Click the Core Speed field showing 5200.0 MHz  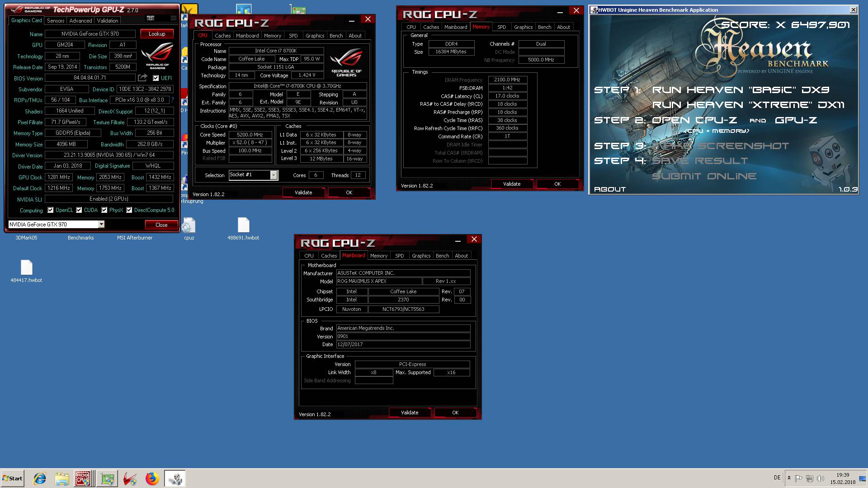coord(250,135)
